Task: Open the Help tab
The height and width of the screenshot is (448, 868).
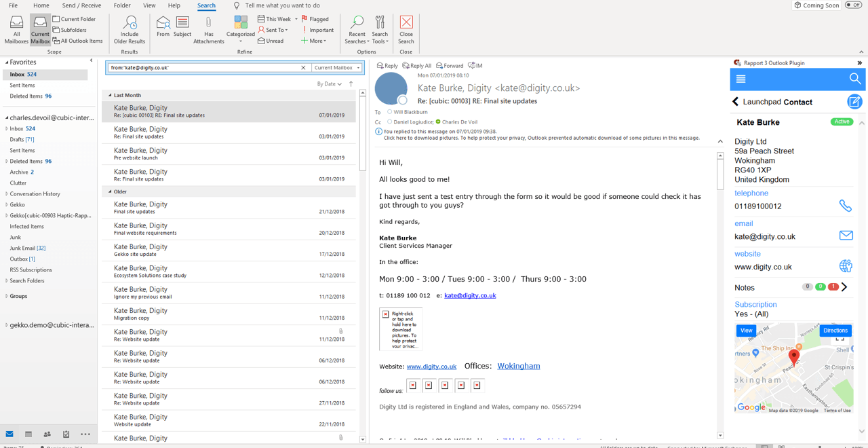Action: point(174,5)
